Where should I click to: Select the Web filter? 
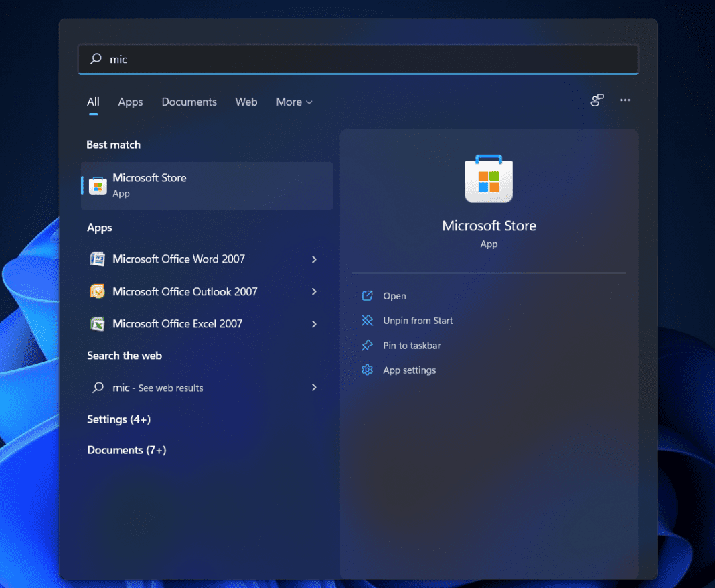coord(246,102)
